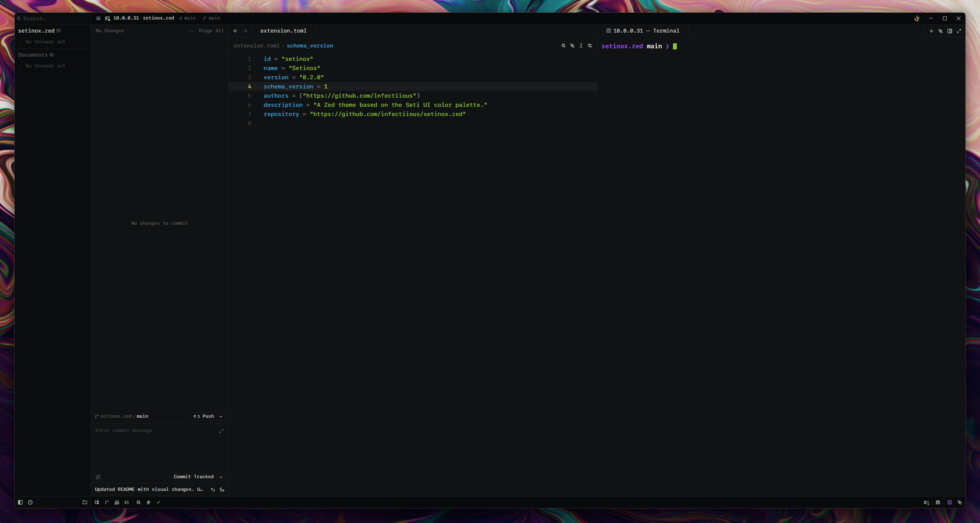Click the setinox.zed repository selector in git panel
This screenshot has height=523, width=980.
(x=116, y=416)
